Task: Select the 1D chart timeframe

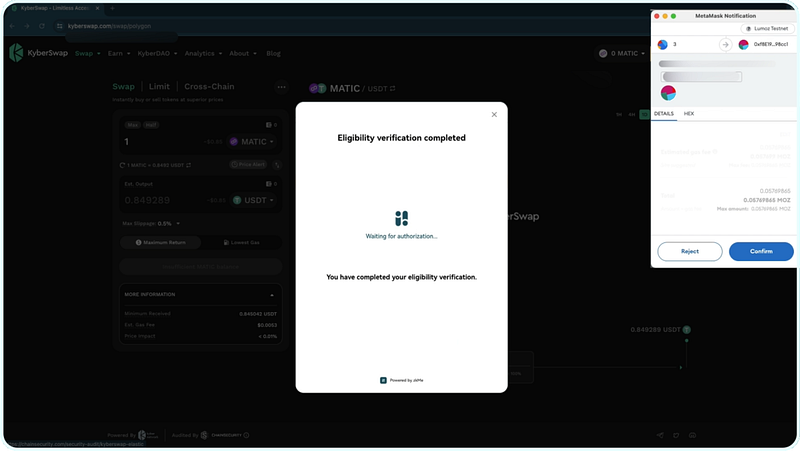Action: coord(644,115)
